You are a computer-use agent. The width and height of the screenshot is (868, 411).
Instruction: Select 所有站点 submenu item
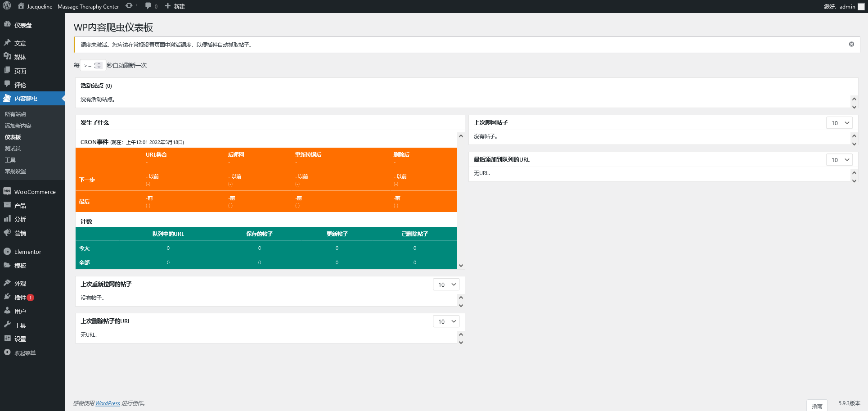(15, 114)
